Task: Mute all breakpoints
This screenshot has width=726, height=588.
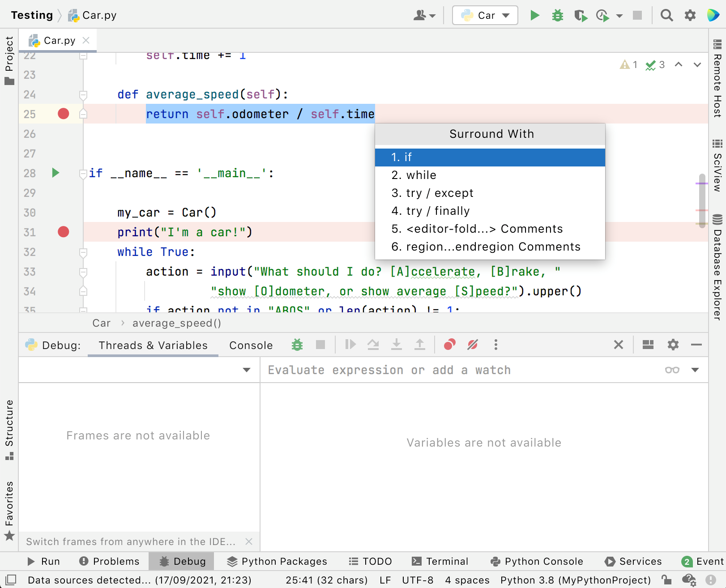Action: point(472,345)
